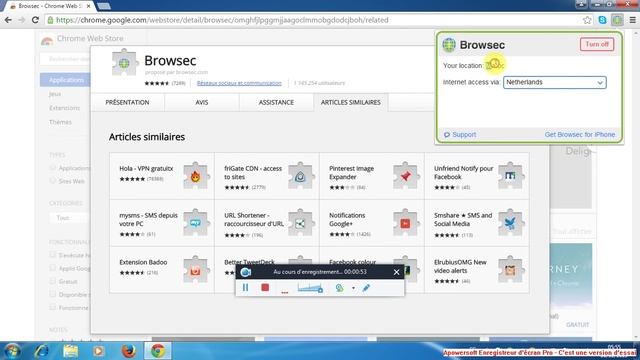Bookmark this page with the star icon
Screen dimensions: 640x360
click(x=587, y=20)
